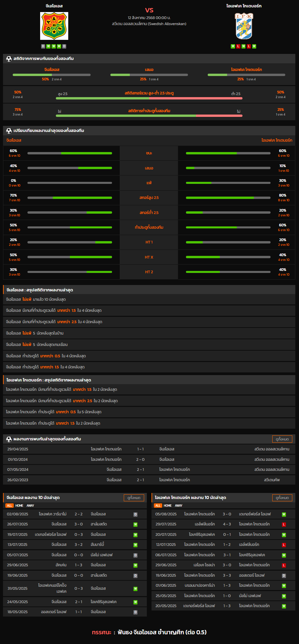Viewport: 299px width, 644px height.
Task: Click the HT X comparison label
Action: (149, 257)
